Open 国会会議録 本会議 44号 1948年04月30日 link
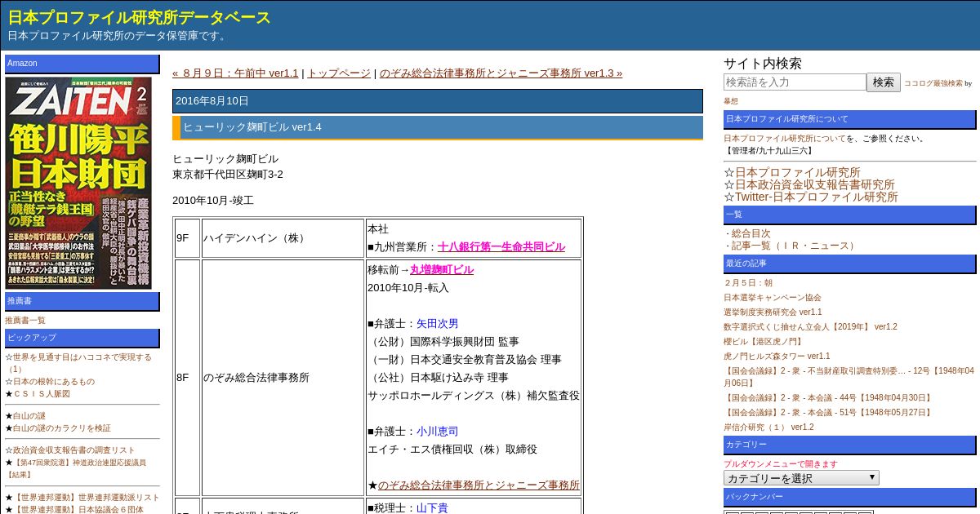Screen dimensions: 980x514 tap(828, 398)
